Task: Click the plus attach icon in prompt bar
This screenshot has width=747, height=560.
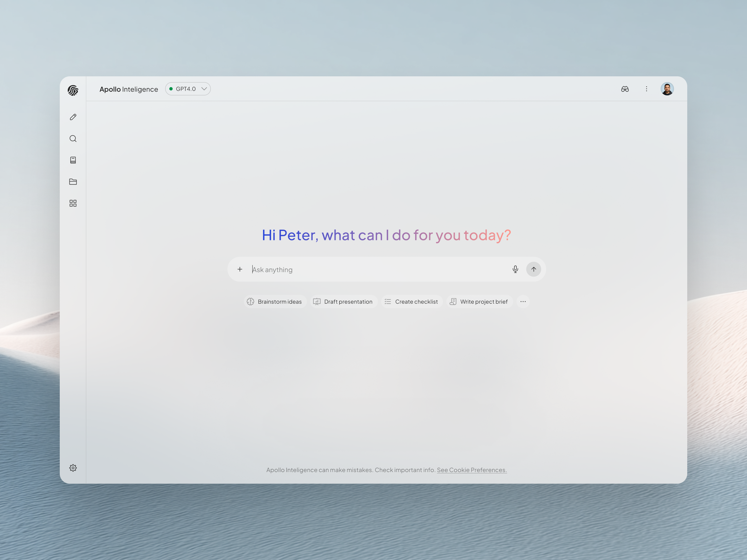Action: tap(240, 269)
